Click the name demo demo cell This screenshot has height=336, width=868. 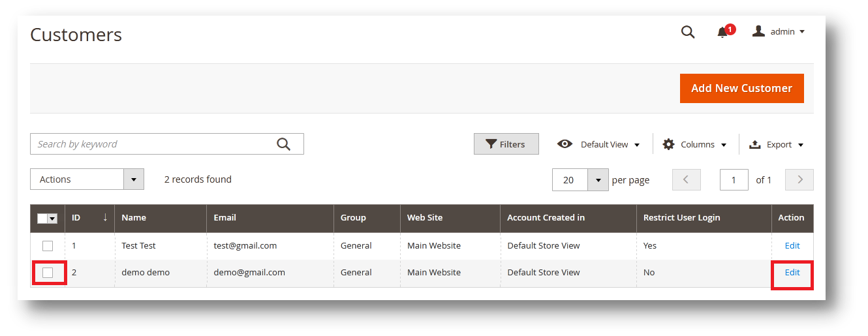click(146, 273)
